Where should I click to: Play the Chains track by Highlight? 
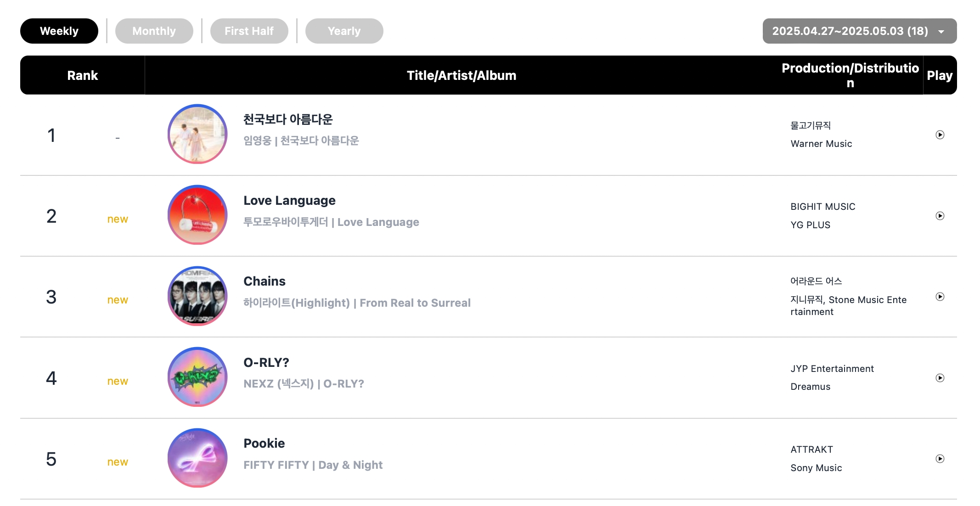coord(940,297)
